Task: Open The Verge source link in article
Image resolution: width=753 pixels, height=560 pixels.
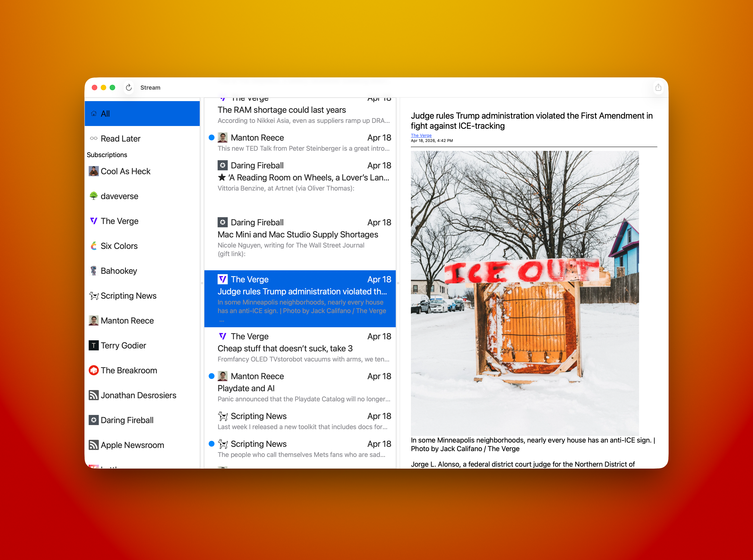Action: pos(421,135)
